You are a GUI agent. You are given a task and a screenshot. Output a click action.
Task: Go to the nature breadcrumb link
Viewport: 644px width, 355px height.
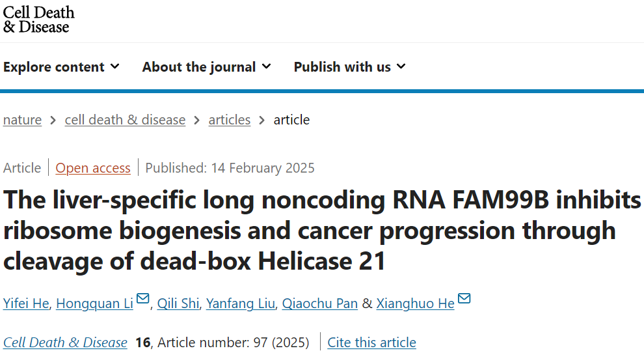[22, 120]
